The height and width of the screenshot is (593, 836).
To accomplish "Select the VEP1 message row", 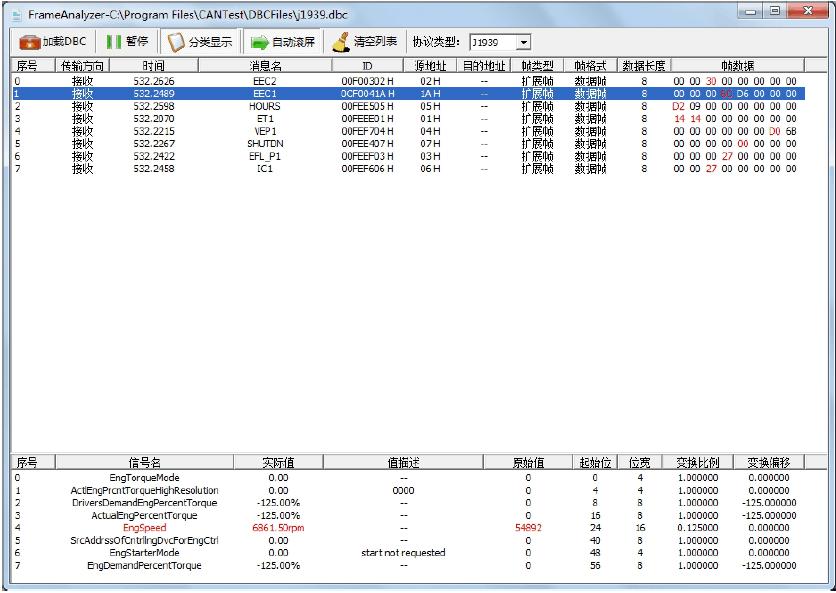I will (266, 131).
